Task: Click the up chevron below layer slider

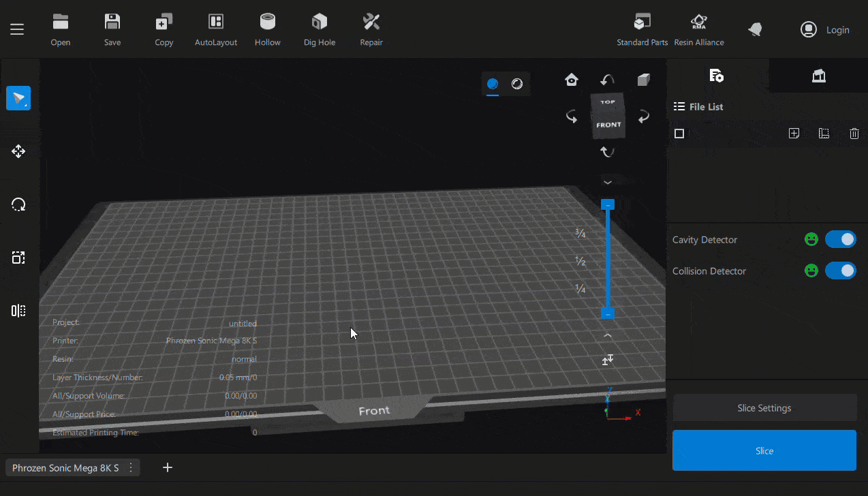Action: coord(608,335)
